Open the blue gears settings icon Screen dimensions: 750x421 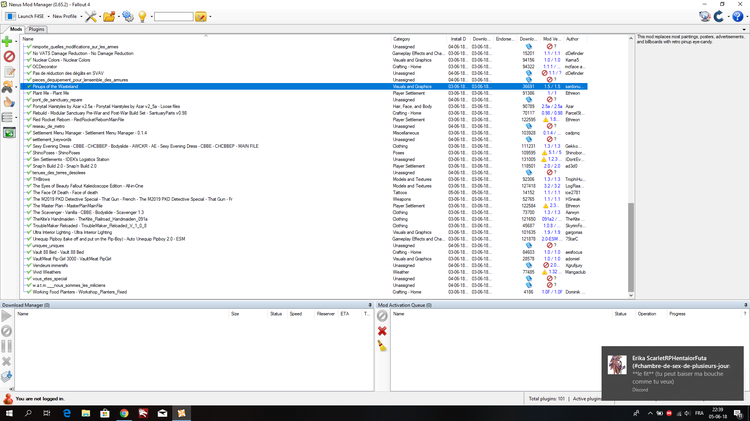[128, 17]
